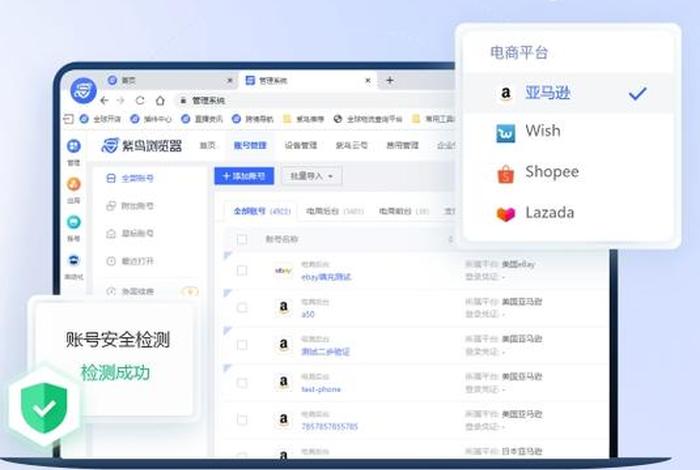Open a new browser tab with plus icon

point(389,80)
